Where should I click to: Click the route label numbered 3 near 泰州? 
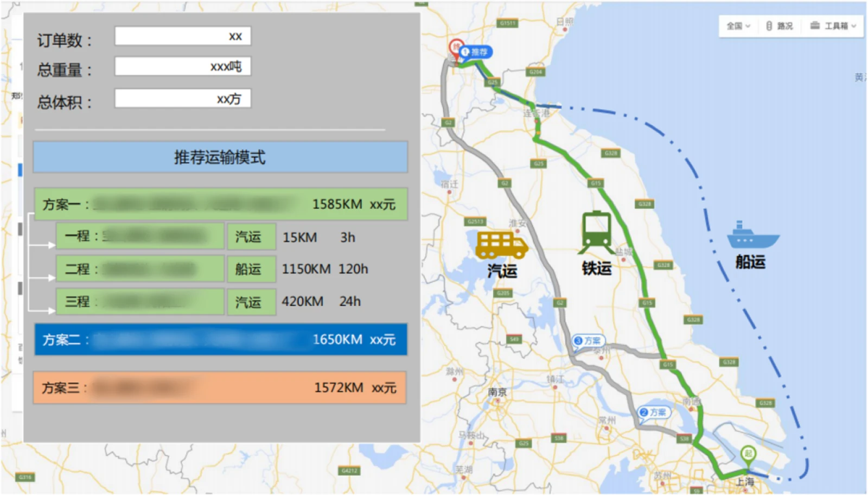589,341
